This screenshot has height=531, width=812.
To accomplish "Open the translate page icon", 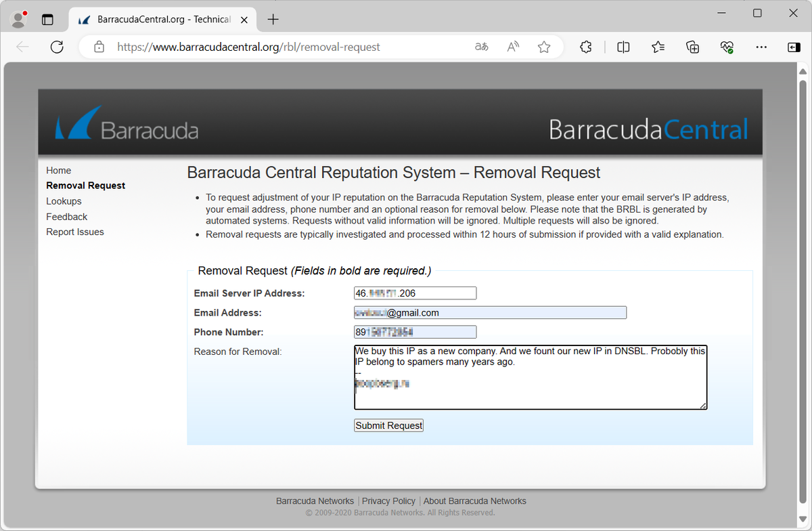I will pyautogui.click(x=482, y=47).
